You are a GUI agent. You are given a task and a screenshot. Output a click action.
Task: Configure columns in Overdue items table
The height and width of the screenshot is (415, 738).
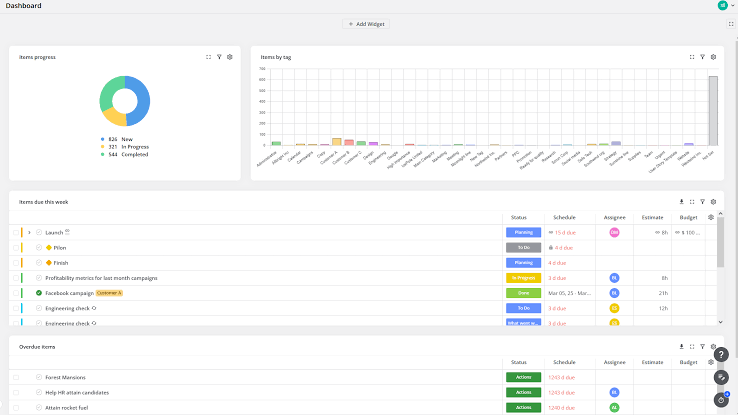pyautogui.click(x=711, y=362)
